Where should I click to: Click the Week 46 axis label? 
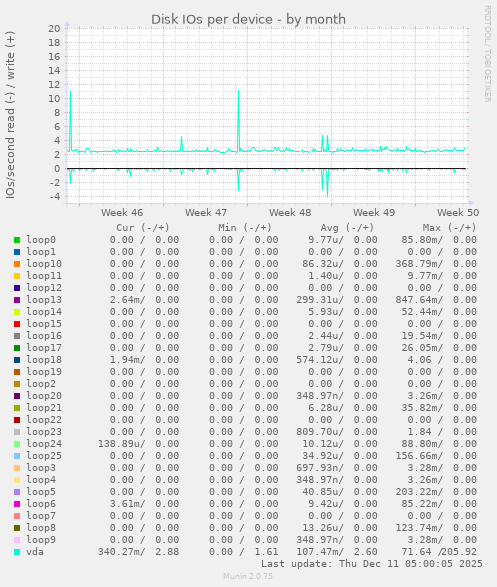coord(122,213)
